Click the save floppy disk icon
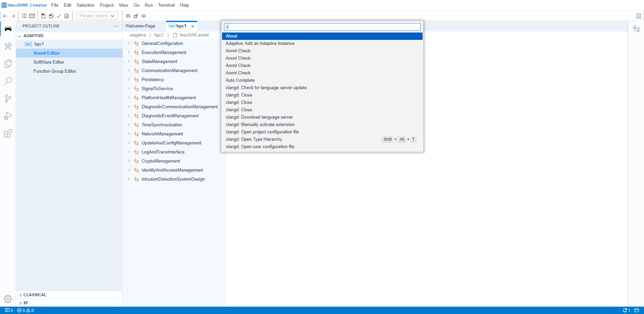Image resolution: width=644 pixels, height=314 pixels. click(43, 16)
